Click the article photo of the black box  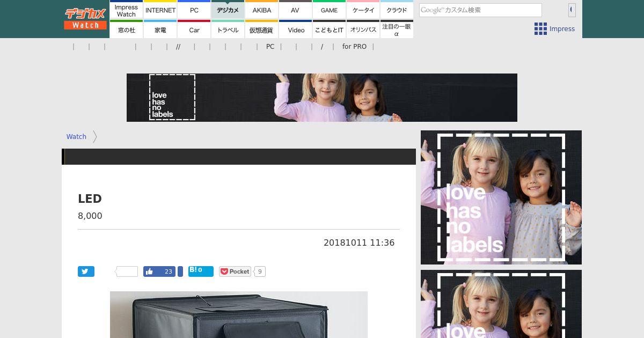pyautogui.click(x=239, y=314)
